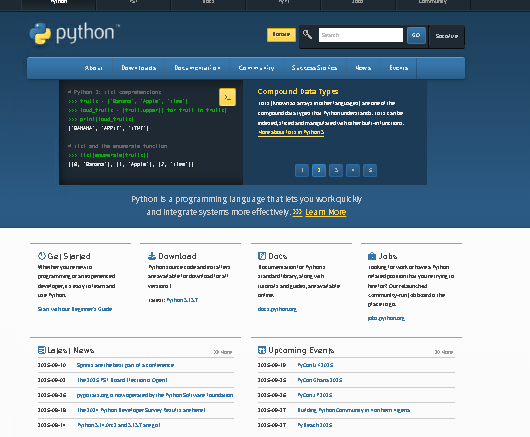Image resolution: width=530 pixels, height=437 pixels.
Task: Click the Upcoming Events calendar icon
Action: (262, 350)
